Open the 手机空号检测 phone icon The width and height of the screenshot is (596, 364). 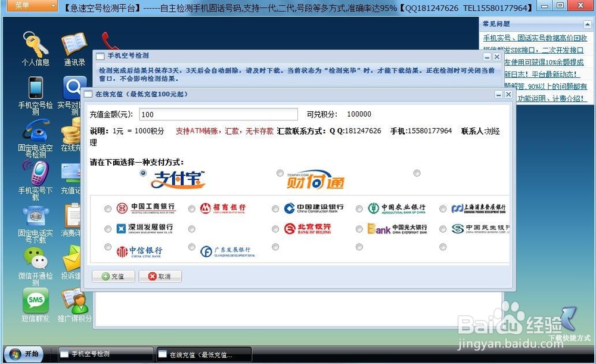pos(36,88)
